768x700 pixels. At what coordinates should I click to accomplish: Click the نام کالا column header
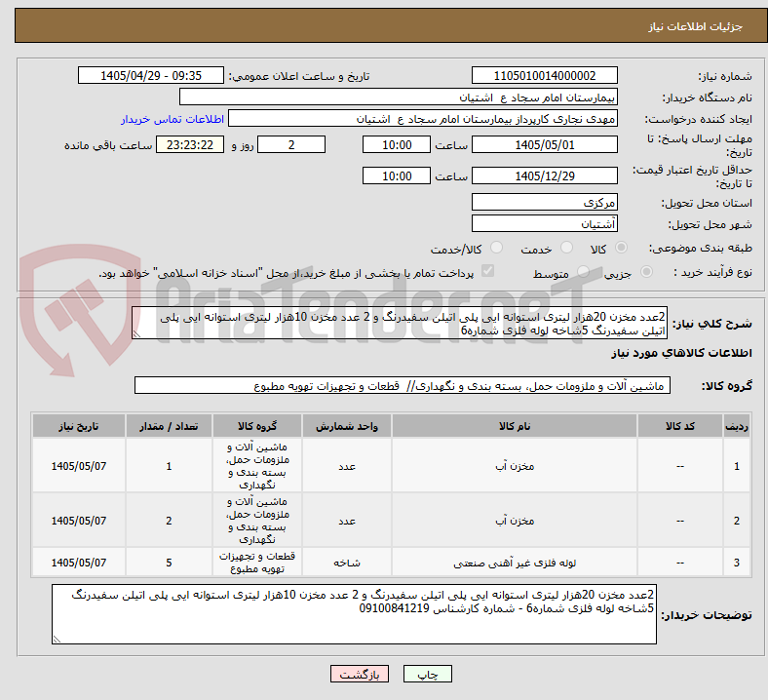point(515,426)
